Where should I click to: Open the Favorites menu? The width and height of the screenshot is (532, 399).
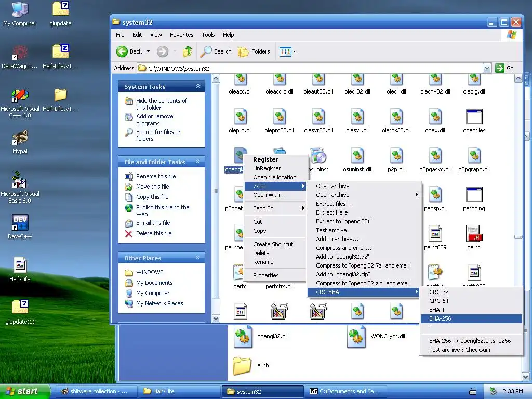[x=181, y=35]
